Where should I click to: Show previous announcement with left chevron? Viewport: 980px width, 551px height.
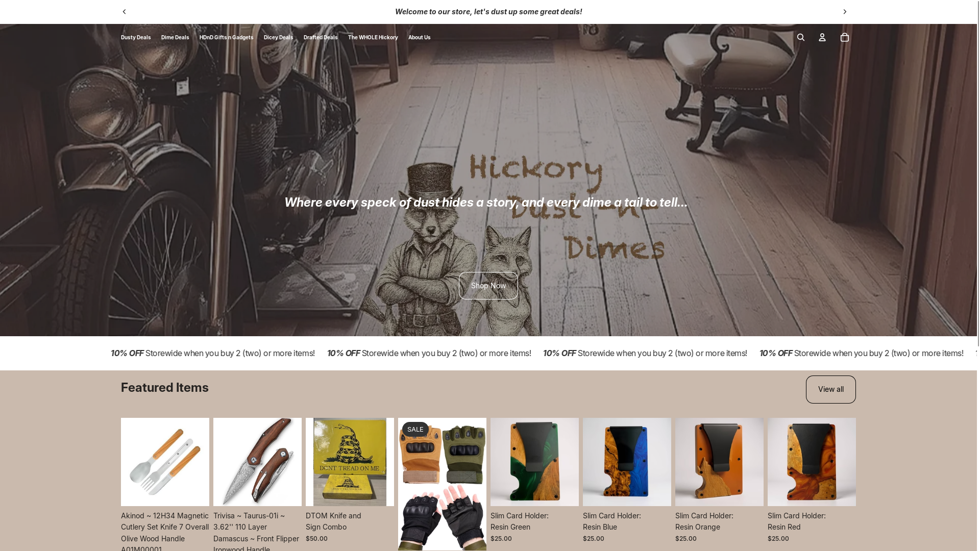tap(124, 12)
